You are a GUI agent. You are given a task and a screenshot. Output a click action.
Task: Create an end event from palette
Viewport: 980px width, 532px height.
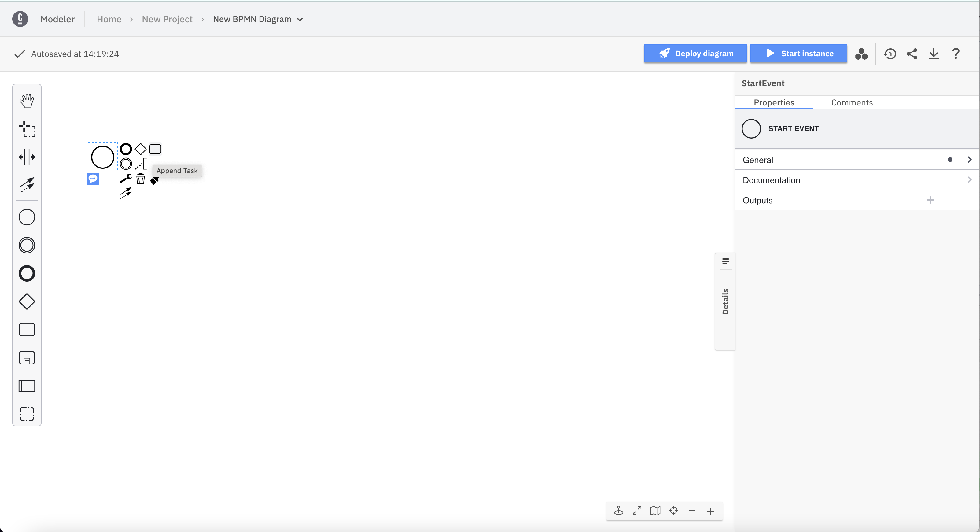27,274
